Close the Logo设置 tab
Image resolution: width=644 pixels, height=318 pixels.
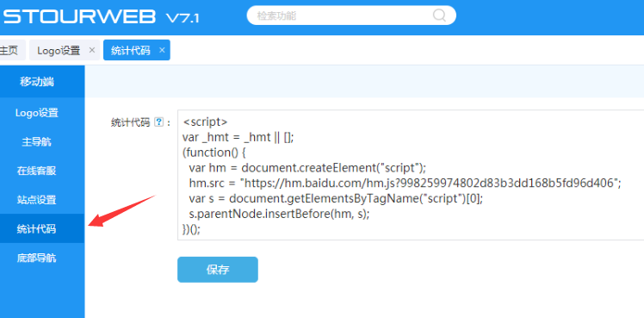coord(92,50)
